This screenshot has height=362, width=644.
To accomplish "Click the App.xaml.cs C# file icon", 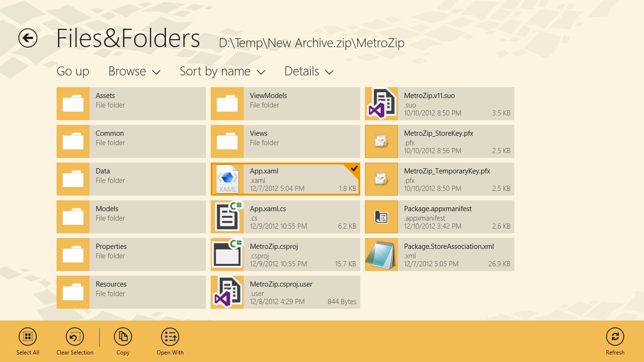I will click(x=227, y=217).
